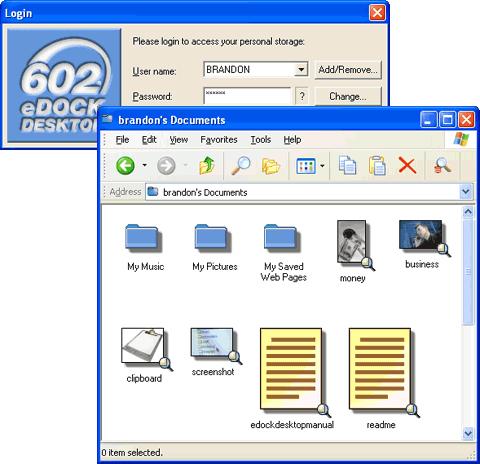Viewport: 480px width, 464px height.
Task: Maximize brandon's Documents window
Action: pyautogui.click(x=447, y=119)
